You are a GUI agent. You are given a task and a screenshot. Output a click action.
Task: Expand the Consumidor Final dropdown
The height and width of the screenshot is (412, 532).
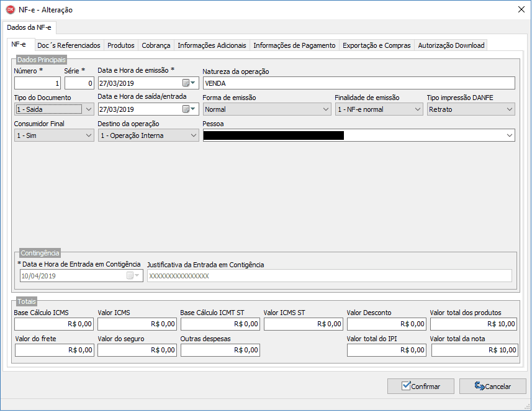coord(89,135)
